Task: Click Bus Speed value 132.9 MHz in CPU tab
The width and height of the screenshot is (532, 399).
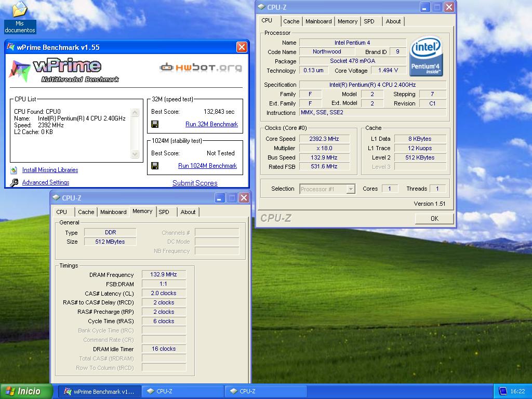Action: (324, 157)
